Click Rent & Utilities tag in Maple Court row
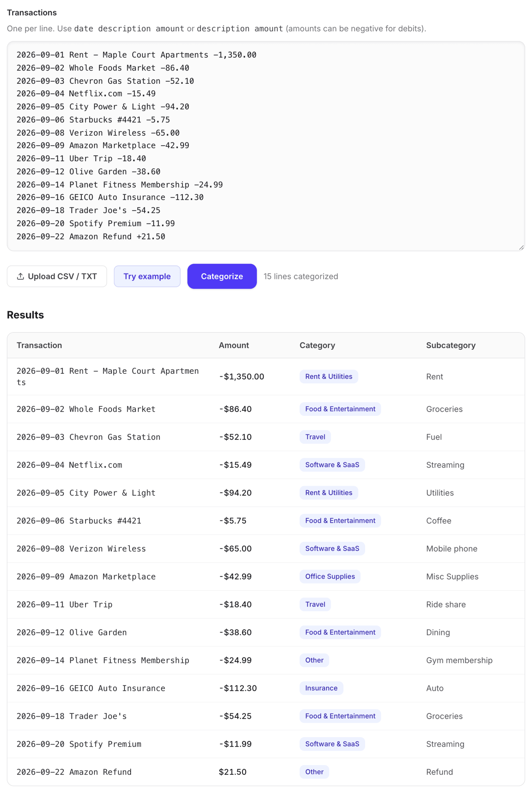This screenshot has width=532, height=793. pos(329,376)
